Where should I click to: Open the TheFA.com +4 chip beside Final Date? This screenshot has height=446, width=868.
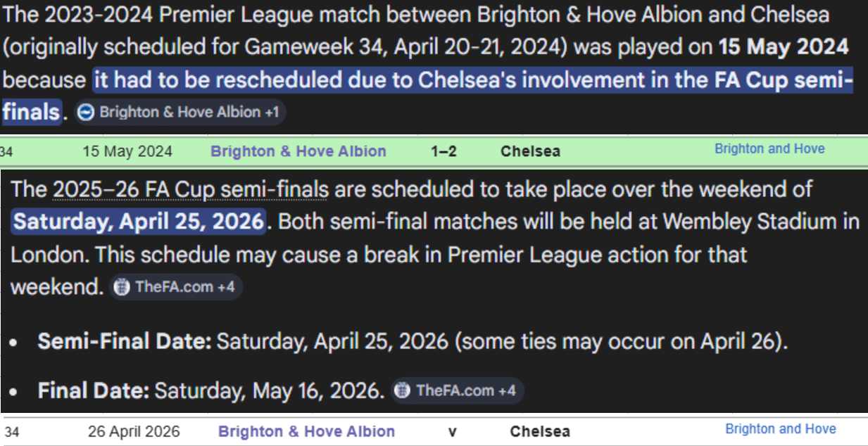[457, 390]
